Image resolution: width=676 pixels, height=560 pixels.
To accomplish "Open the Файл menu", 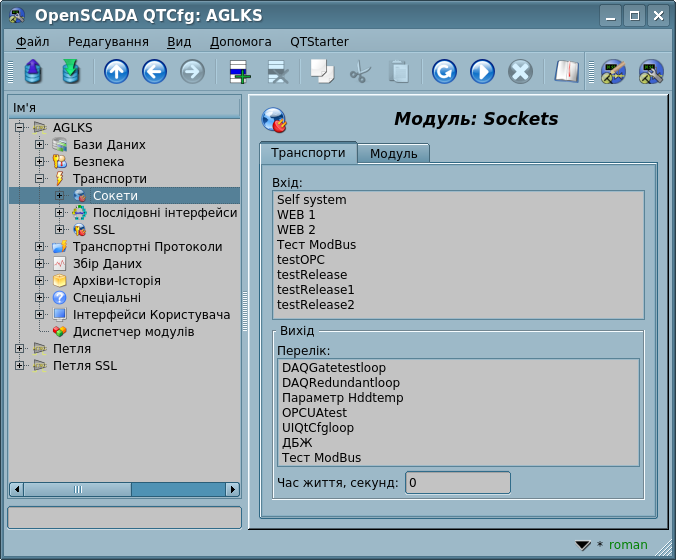I will [33, 42].
